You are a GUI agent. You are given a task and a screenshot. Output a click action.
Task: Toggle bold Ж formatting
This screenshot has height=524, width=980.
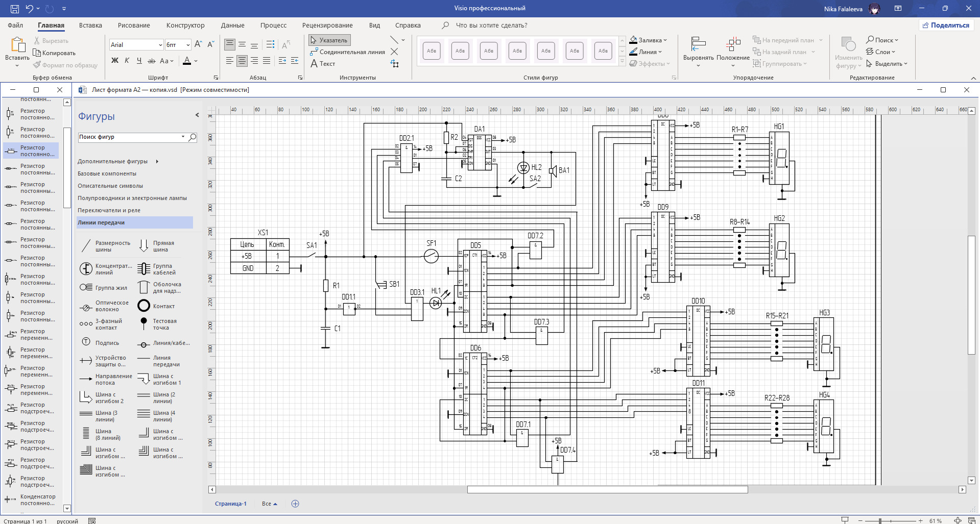115,61
